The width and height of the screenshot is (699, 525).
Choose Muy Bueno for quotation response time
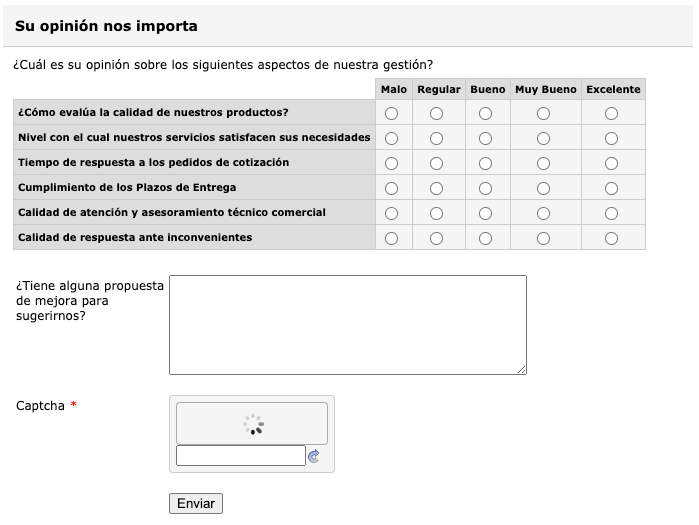(x=544, y=163)
